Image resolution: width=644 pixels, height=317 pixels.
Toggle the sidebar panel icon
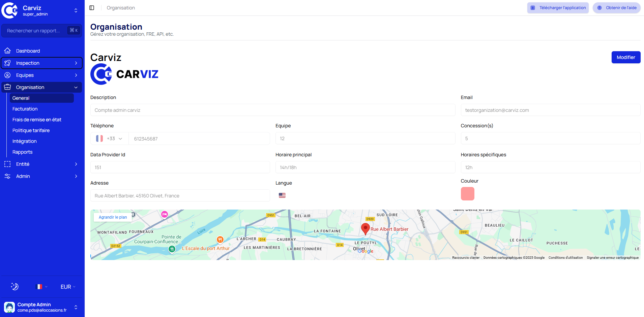coord(92,8)
